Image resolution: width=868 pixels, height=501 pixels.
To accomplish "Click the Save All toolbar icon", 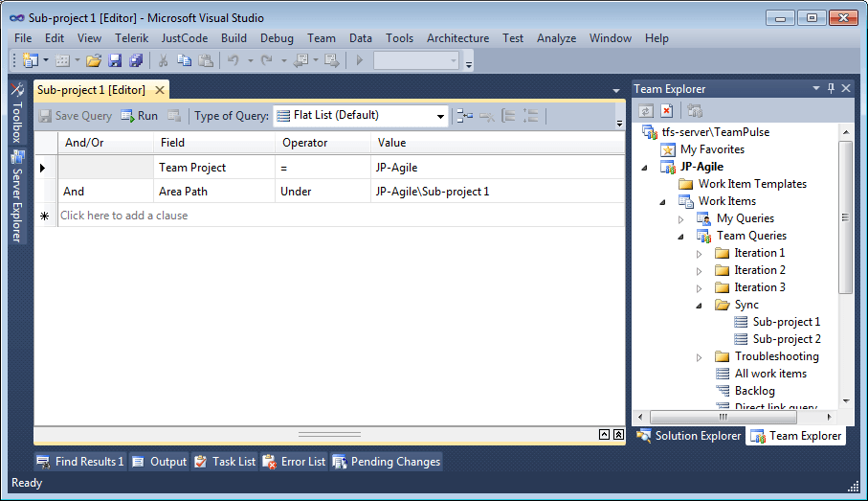I will (136, 59).
